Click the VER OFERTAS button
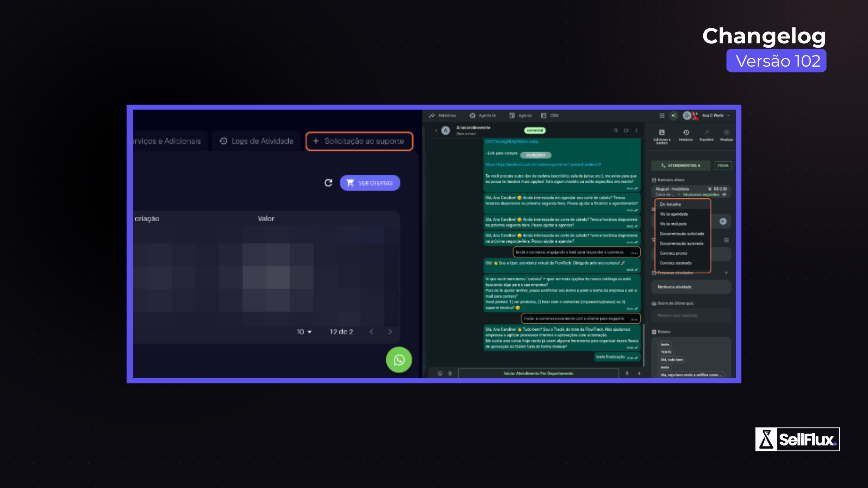 (370, 183)
